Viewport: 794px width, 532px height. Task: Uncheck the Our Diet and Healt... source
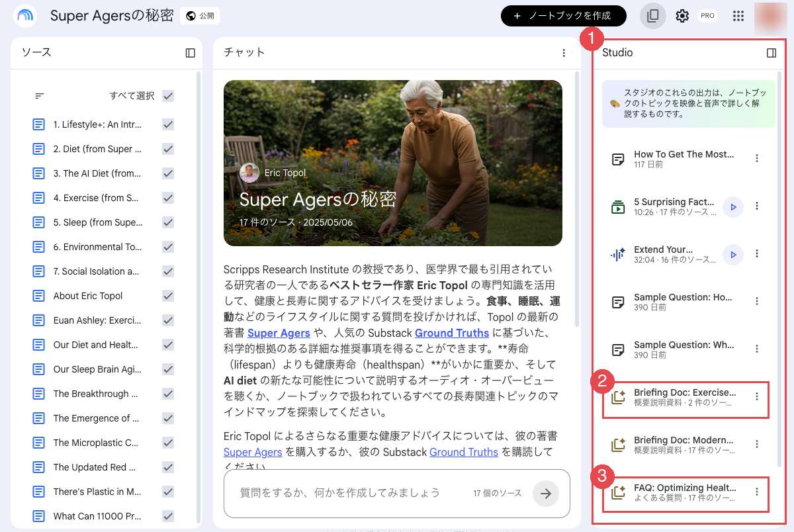tap(168, 345)
